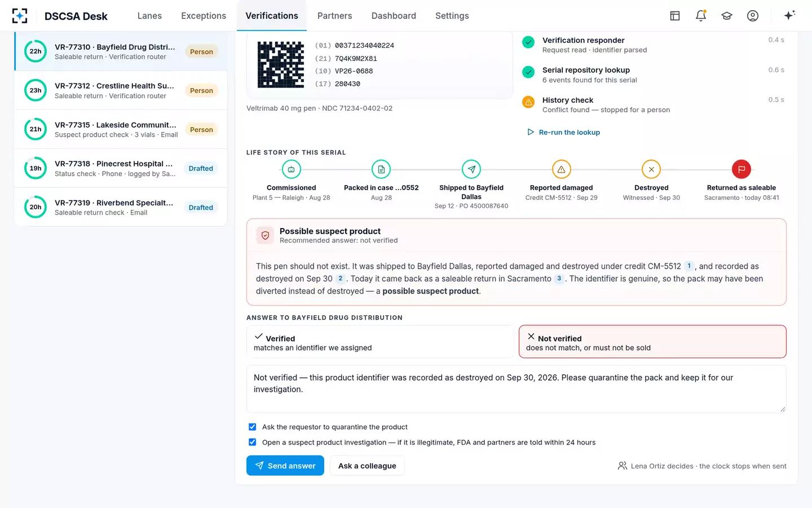Image resolution: width=812 pixels, height=508 pixels.
Task: Switch to the Lanes tab
Action: [149, 16]
